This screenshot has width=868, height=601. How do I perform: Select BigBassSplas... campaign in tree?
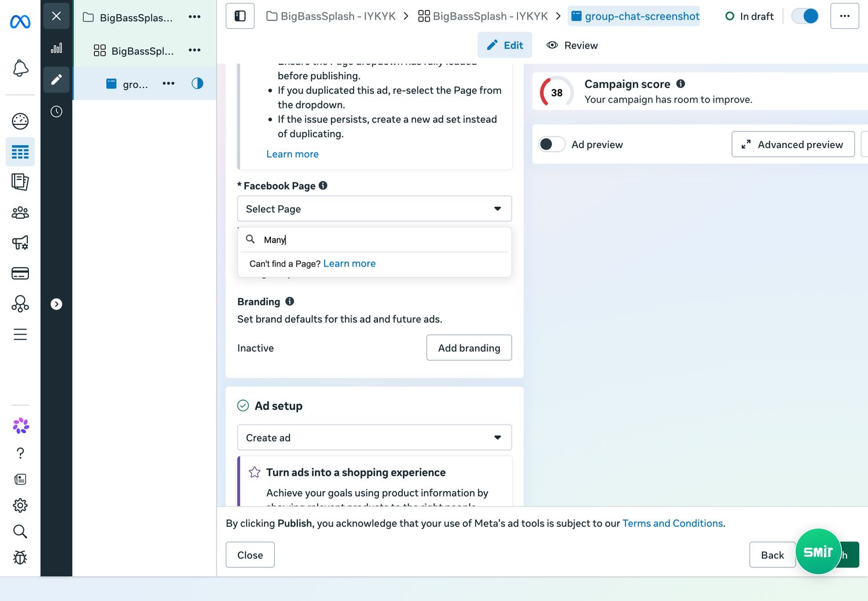[136, 17]
